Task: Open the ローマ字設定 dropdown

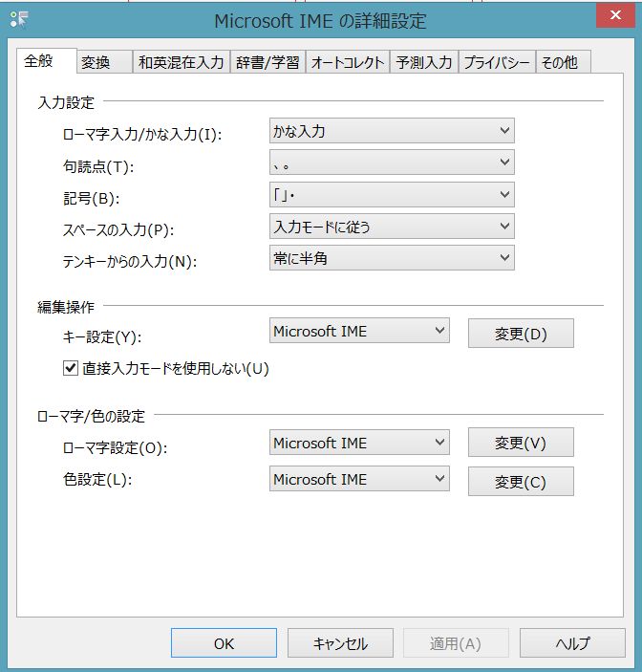Action: pyautogui.click(x=359, y=443)
